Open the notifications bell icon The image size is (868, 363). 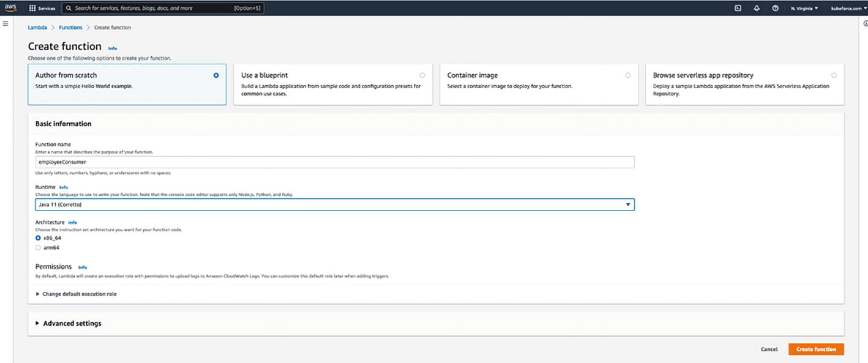click(757, 9)
